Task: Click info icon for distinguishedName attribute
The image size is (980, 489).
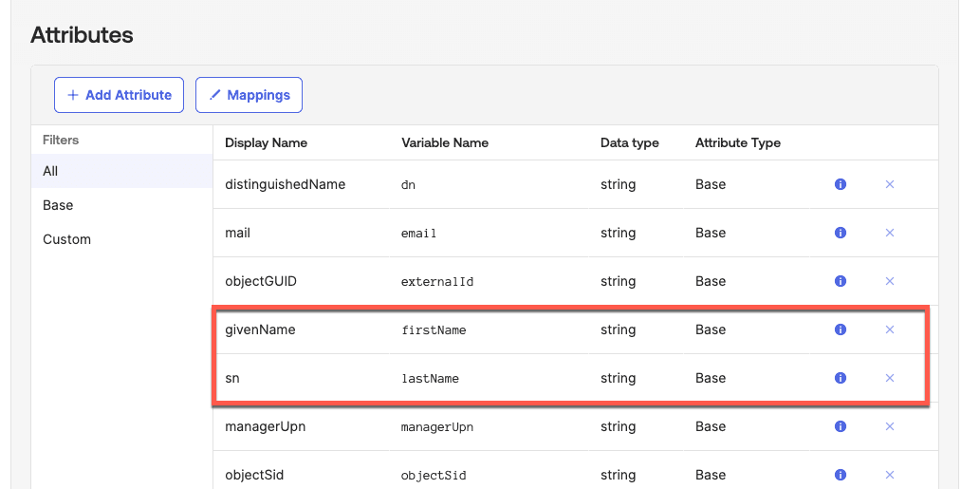Action: point(840,184)
